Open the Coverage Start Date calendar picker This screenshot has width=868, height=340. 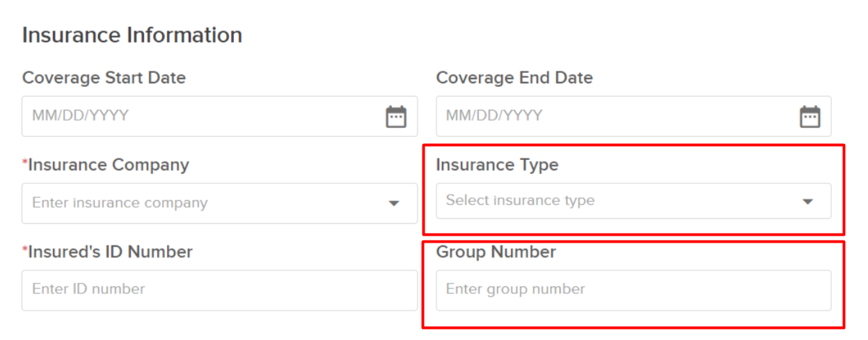(x=396, y=116)
